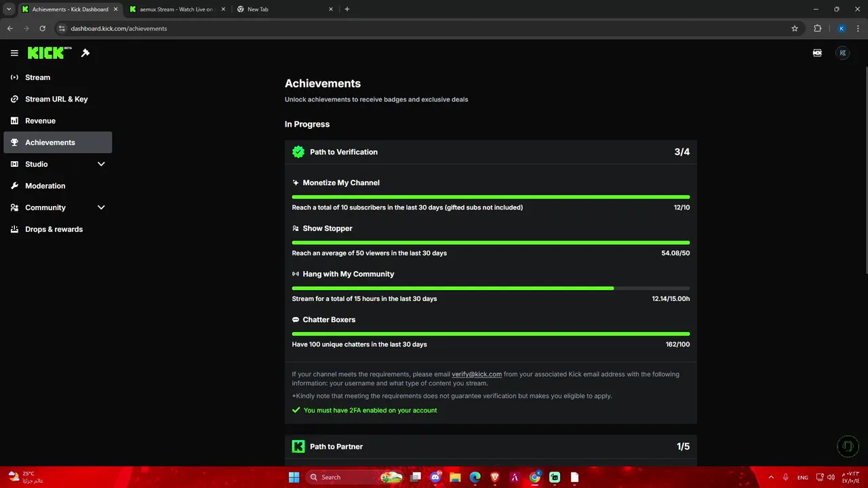This screenshot has height=488, width=868.
Task: Click the Show Stopper viewers icon
Action: click(x=296, y=228)
